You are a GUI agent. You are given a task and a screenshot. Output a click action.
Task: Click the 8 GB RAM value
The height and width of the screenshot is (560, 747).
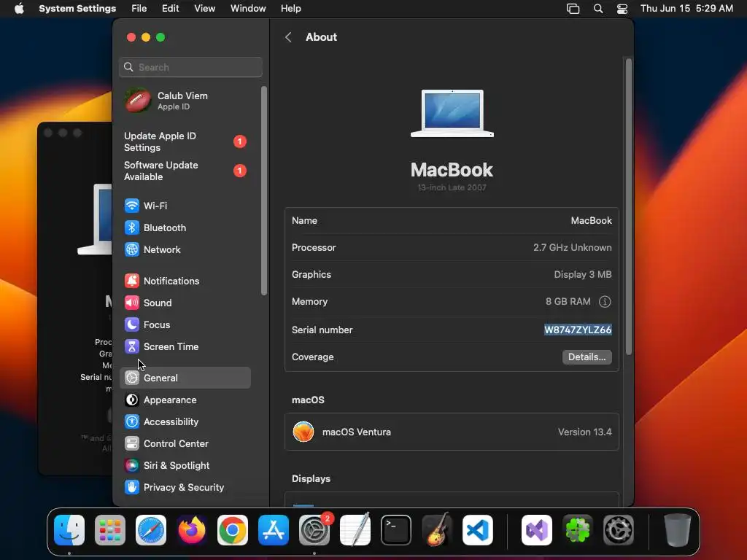pos(568,301)
